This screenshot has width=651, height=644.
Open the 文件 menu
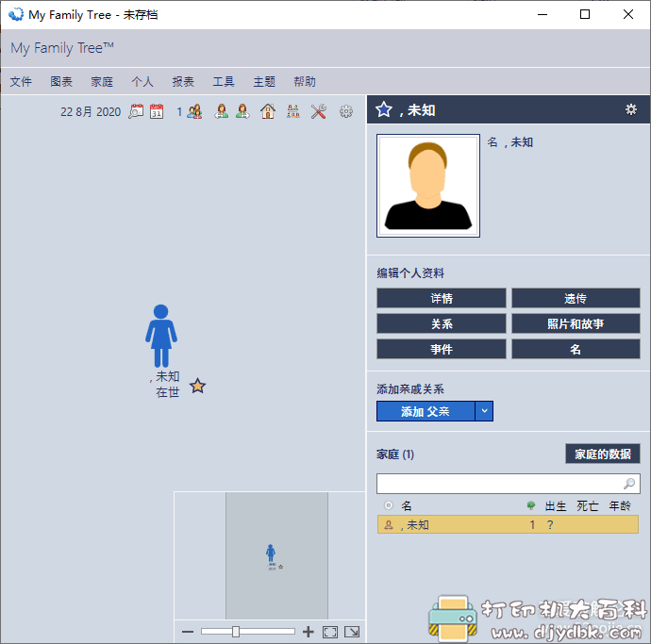(21, 81)
